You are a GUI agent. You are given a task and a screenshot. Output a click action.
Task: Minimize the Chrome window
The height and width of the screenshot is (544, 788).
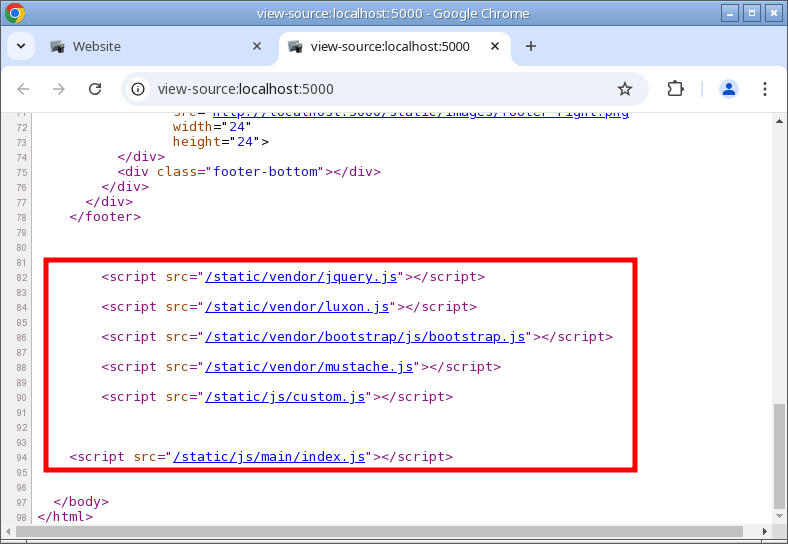(x=729, y=13)
